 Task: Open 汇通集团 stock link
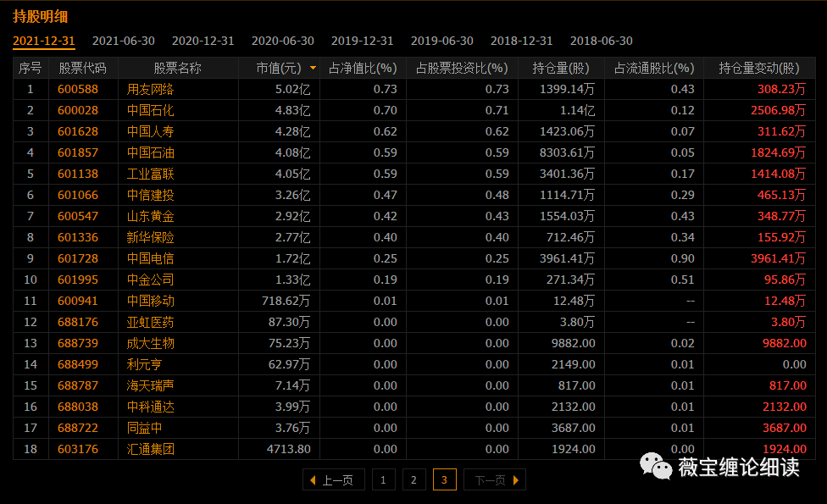click(x=150, y=449)
